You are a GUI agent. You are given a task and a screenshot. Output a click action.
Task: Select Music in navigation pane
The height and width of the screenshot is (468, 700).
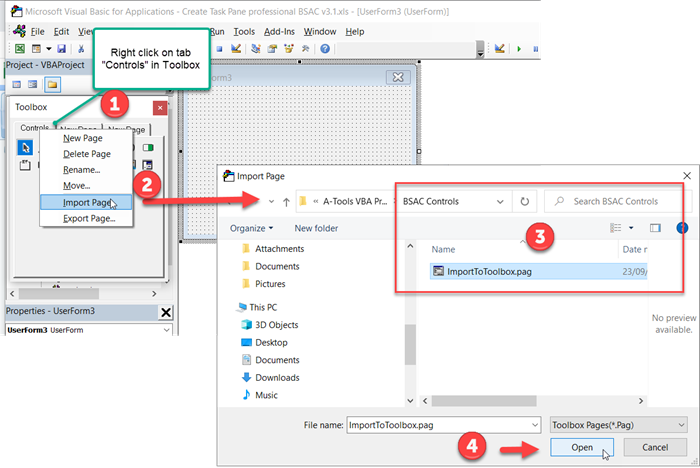point(259,395)
